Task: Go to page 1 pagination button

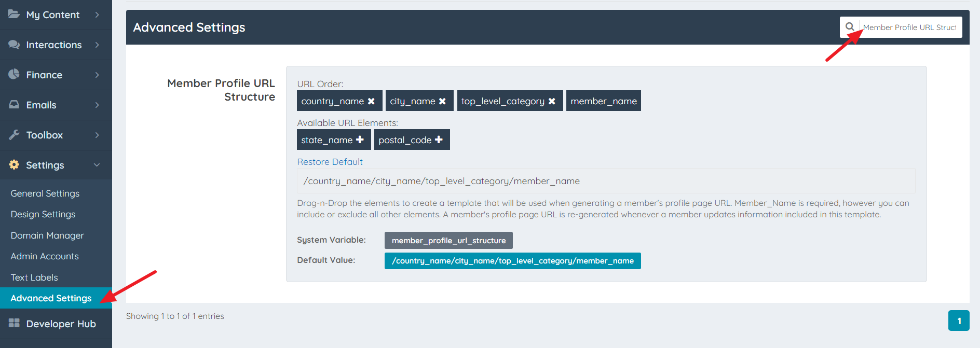Action: point(959,321)
